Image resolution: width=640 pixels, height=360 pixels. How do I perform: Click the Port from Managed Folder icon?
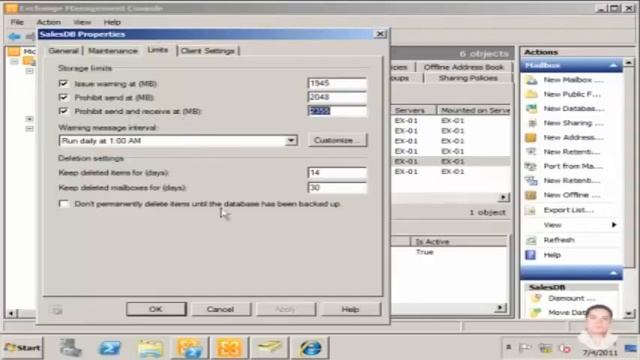[531, 166]
